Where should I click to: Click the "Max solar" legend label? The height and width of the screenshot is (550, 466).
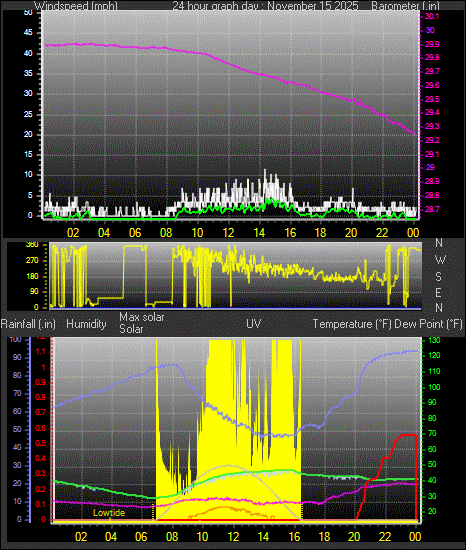pyautogui.click(x=142, y=317)
